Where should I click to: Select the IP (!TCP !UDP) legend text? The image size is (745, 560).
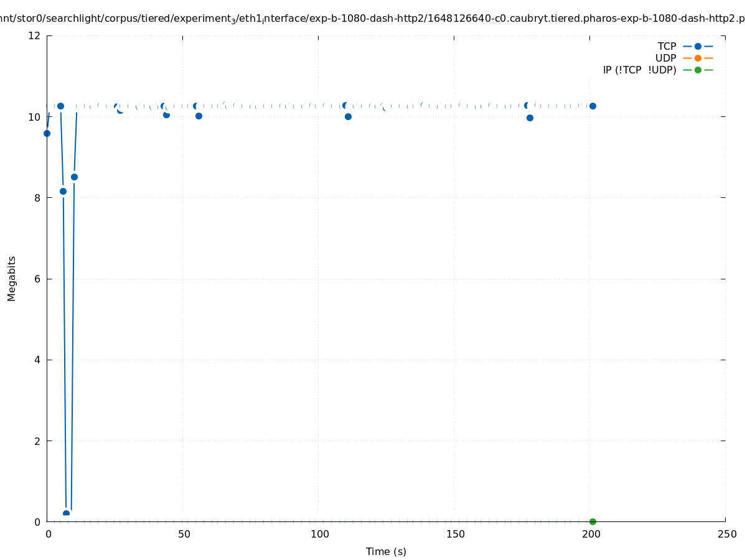click(639, 70)
